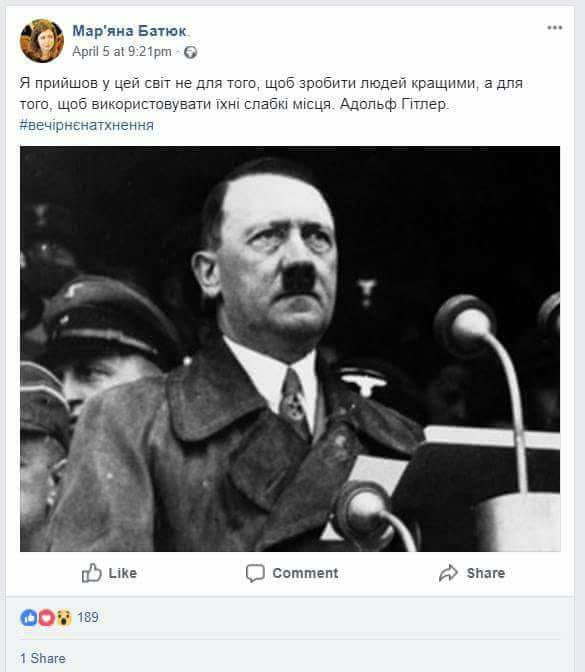Click the first line of the post text
The image size is (585, 672).
(x=271, y=83)
